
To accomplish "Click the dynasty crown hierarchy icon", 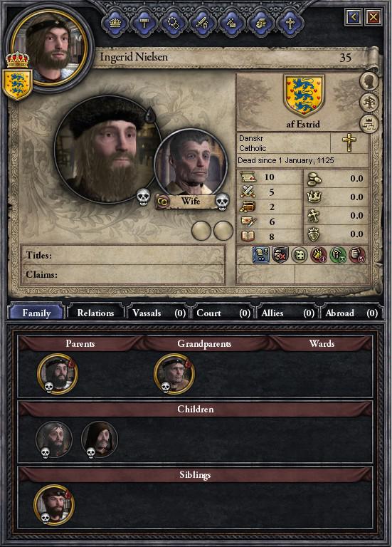I will click(x=369, y=124).
